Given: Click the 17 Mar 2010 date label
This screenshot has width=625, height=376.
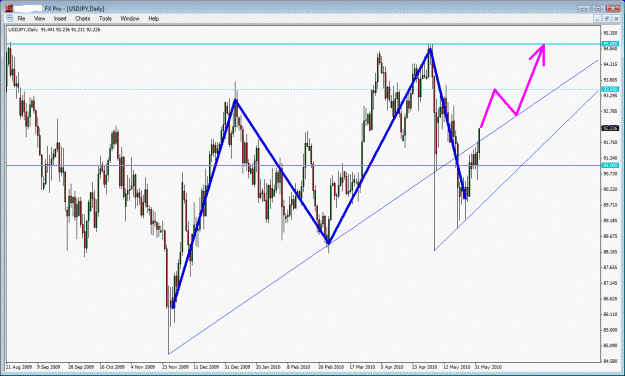Looking at the screenshot, I should tap(362, 367).
